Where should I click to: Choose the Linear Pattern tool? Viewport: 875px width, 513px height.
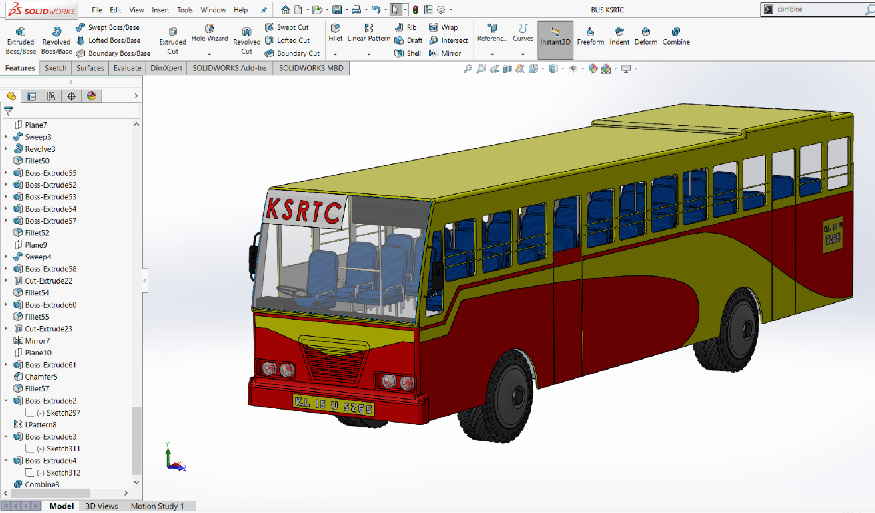click(x=368, y=33)
